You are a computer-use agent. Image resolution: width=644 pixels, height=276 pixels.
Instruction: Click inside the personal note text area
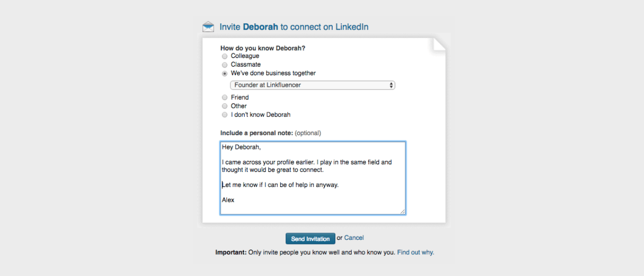click(x=313, y=178)
